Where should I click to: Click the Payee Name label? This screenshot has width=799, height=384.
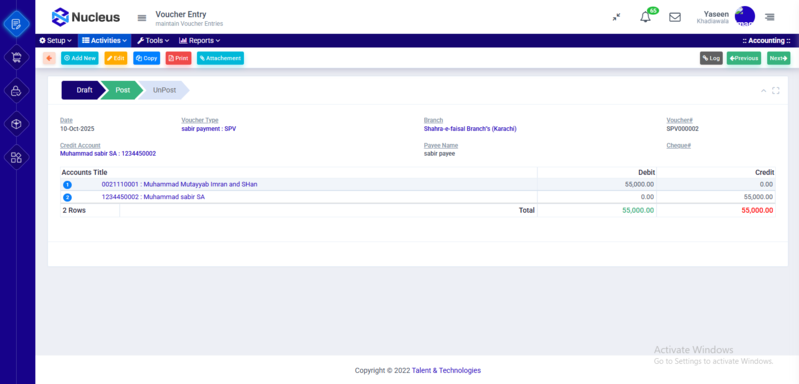[x=441, y=145]
